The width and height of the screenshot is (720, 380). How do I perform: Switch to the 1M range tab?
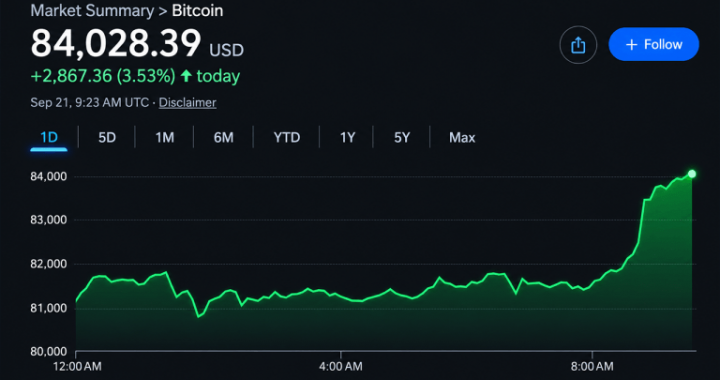coord(164,138)
